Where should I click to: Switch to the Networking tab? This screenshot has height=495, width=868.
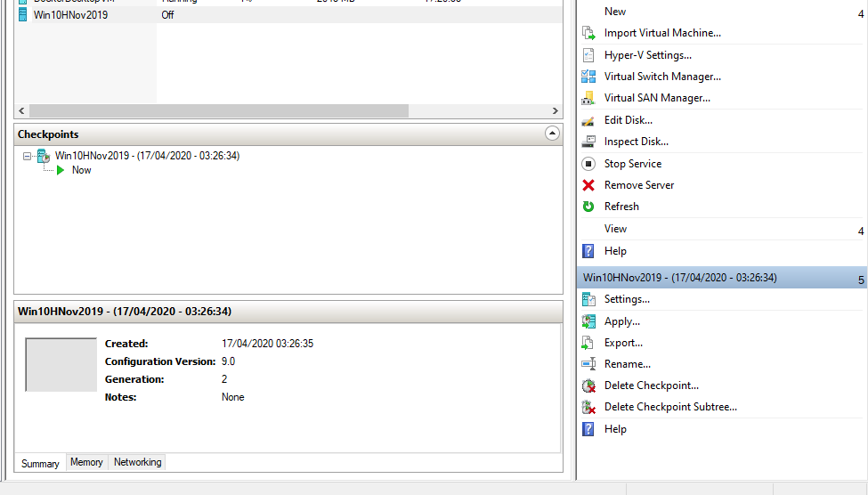point(137,462)
